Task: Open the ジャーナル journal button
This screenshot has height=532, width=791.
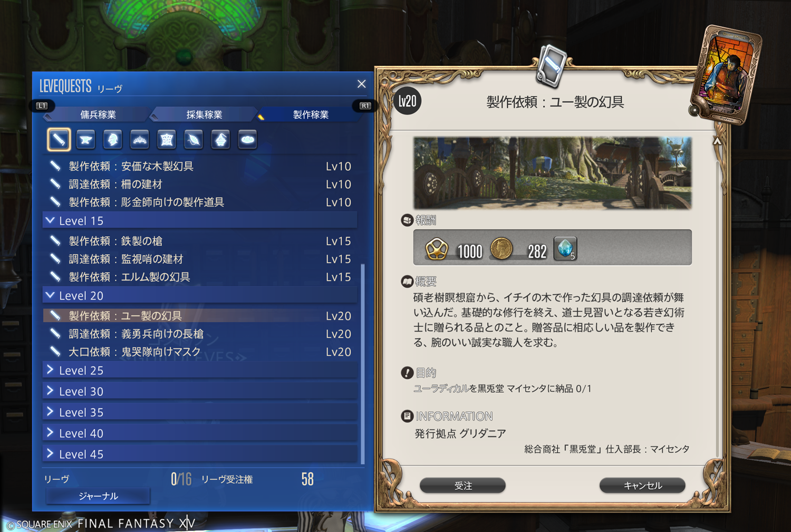Action: click(x=98, y=496)
